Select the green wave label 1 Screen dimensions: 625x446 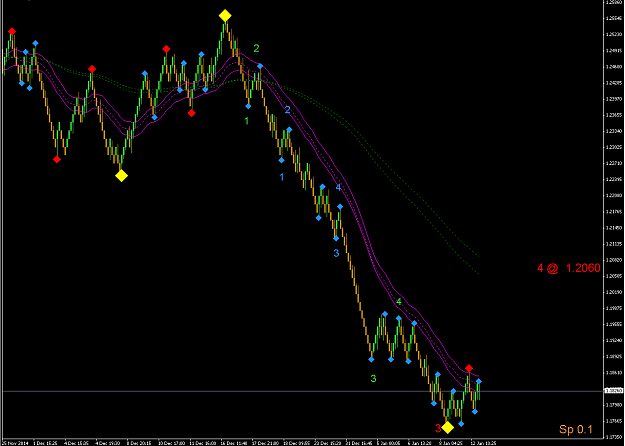[247, 121]
